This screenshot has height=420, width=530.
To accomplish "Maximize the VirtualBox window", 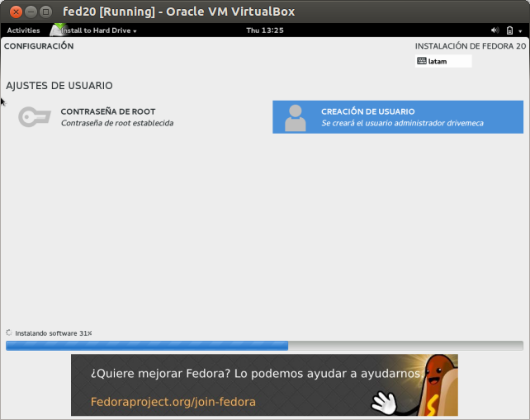I will [x=45, y=12].
